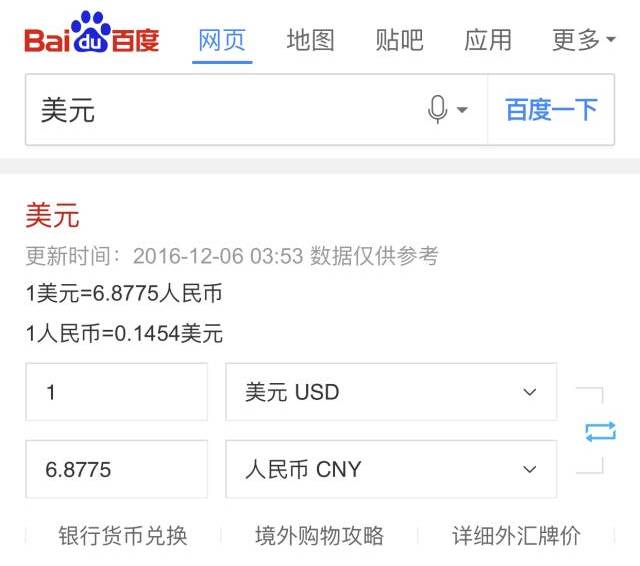Open the 贴吧 tab
This screenshot has width=640, height=566.
[399, 40]
